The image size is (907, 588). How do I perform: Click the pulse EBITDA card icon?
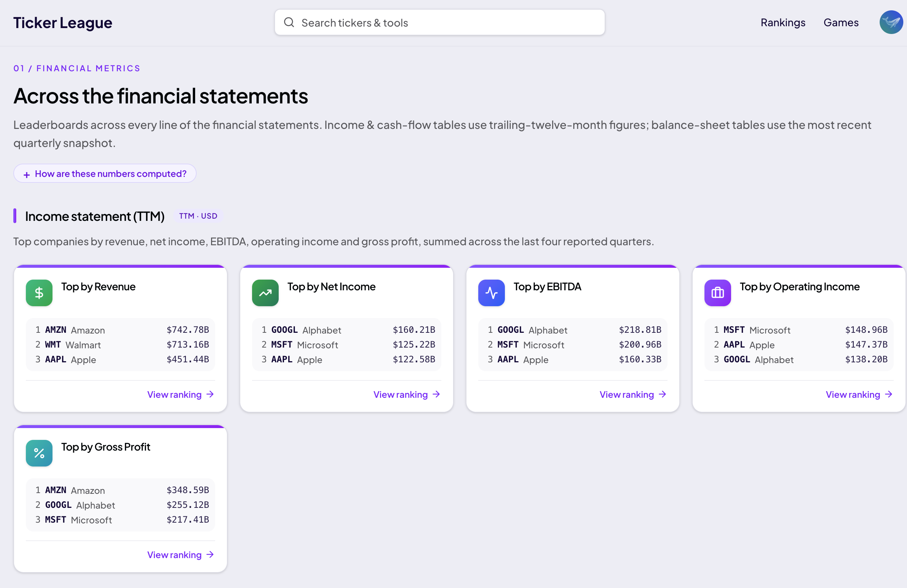click(491, 293)
